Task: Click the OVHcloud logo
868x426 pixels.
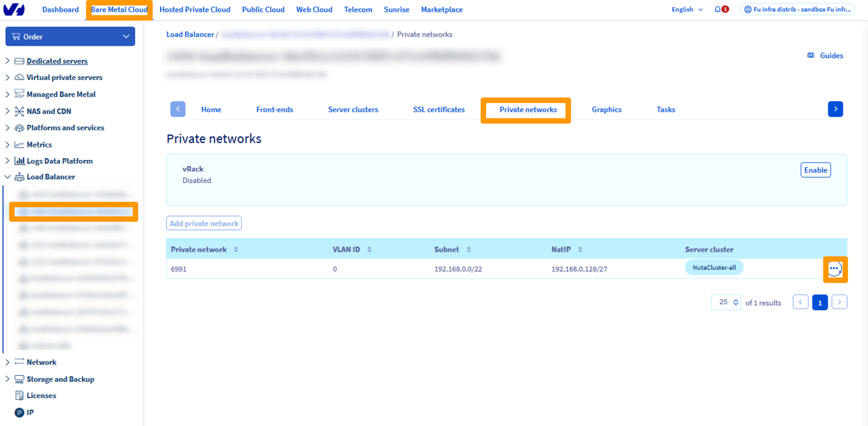Action: (15, 9)
